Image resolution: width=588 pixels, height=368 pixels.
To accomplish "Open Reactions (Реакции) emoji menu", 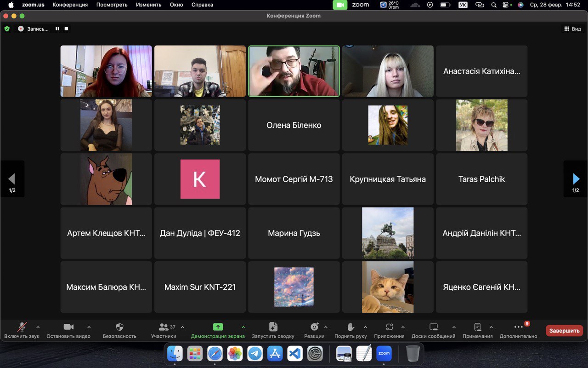I will pos(314,327).
